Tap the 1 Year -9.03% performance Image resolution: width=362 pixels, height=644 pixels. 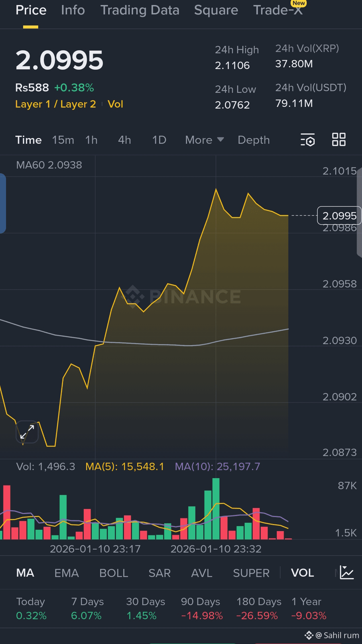pos(308,608)
